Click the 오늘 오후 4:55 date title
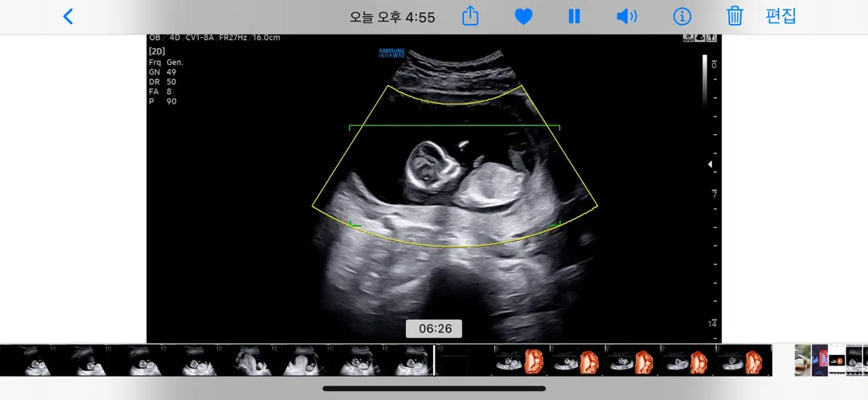This screenshot has height=400, width=868. click(392, 17)
